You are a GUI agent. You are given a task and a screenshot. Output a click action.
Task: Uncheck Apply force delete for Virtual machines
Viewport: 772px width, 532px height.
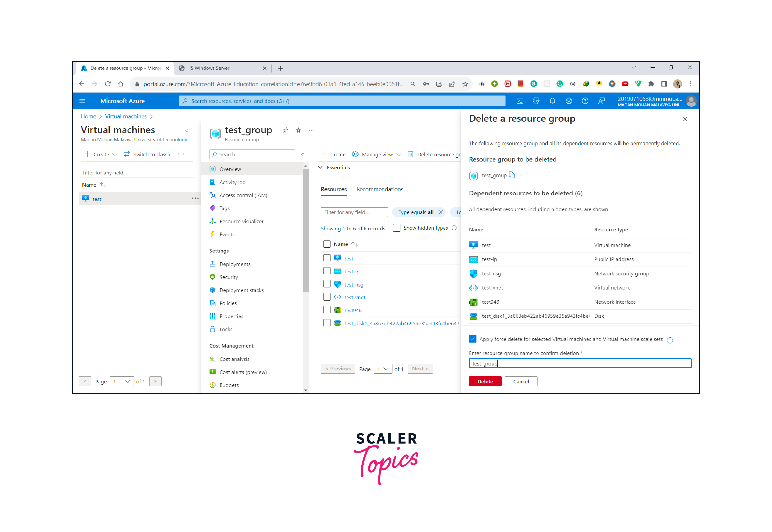[x=473, y=339]
